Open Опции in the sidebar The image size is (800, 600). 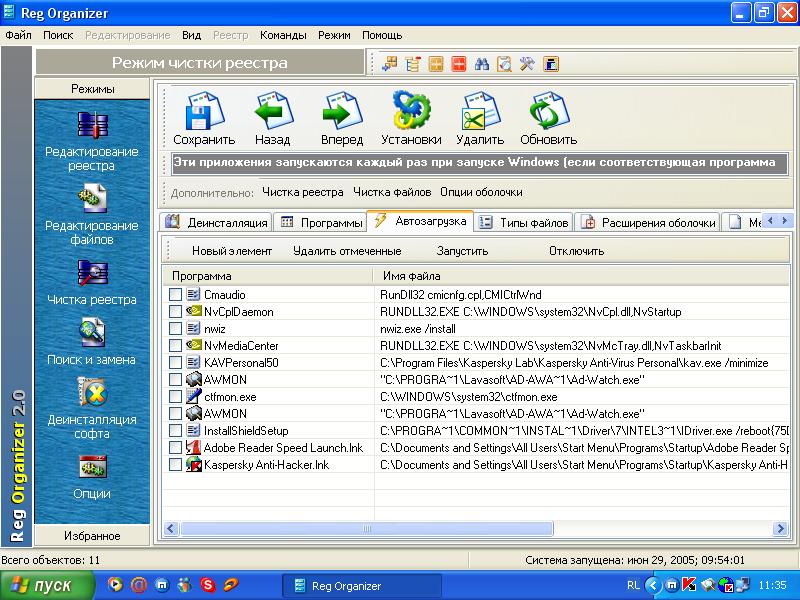tap(92, 477)
